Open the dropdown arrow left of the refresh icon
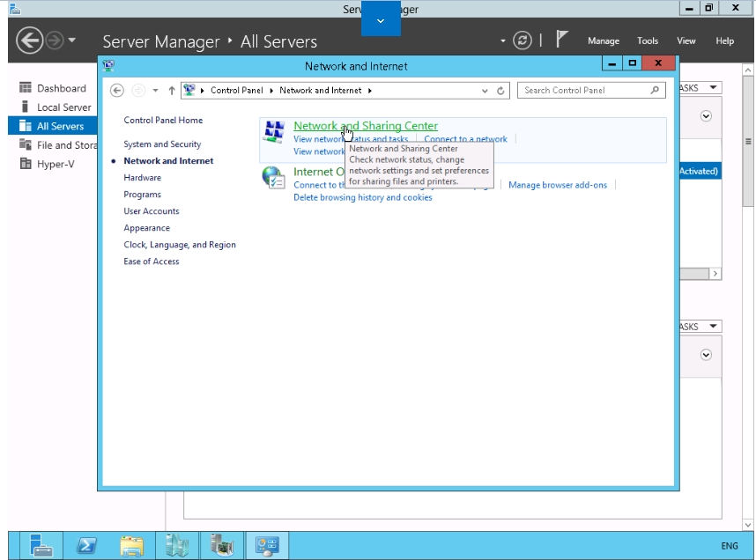 pyautogui.click(x=503, y=41)
